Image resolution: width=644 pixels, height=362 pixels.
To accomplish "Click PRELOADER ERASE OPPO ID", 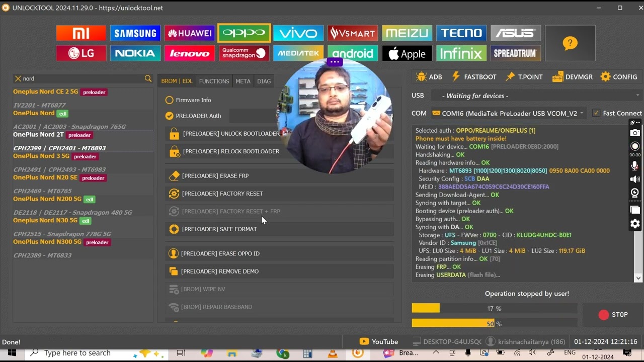I will point(279,253).
